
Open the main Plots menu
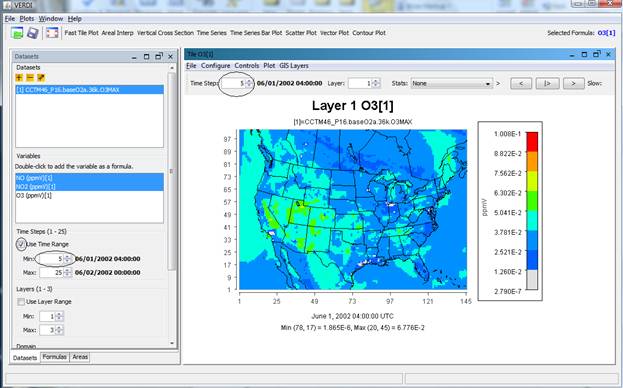[27, 19]
